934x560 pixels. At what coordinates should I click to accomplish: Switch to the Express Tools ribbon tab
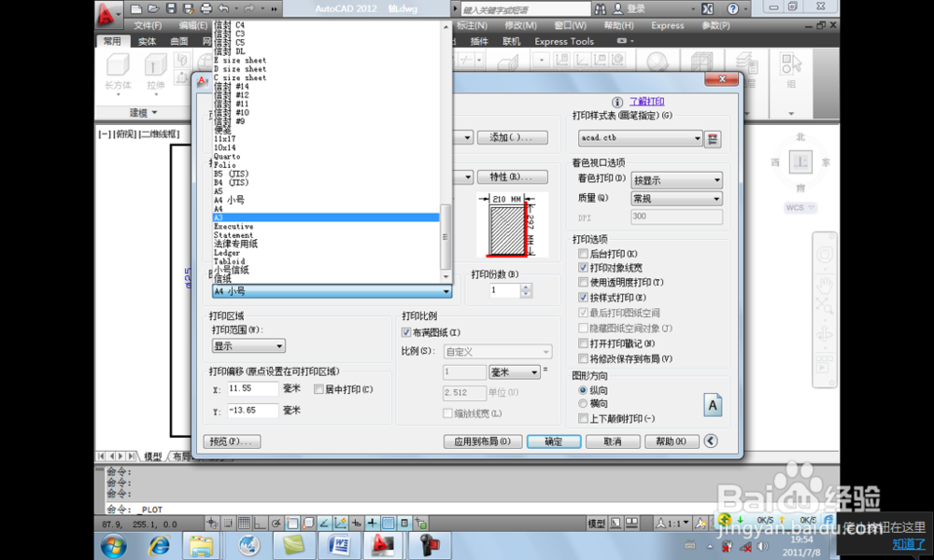pyautogui.click(x=563, y=41)
